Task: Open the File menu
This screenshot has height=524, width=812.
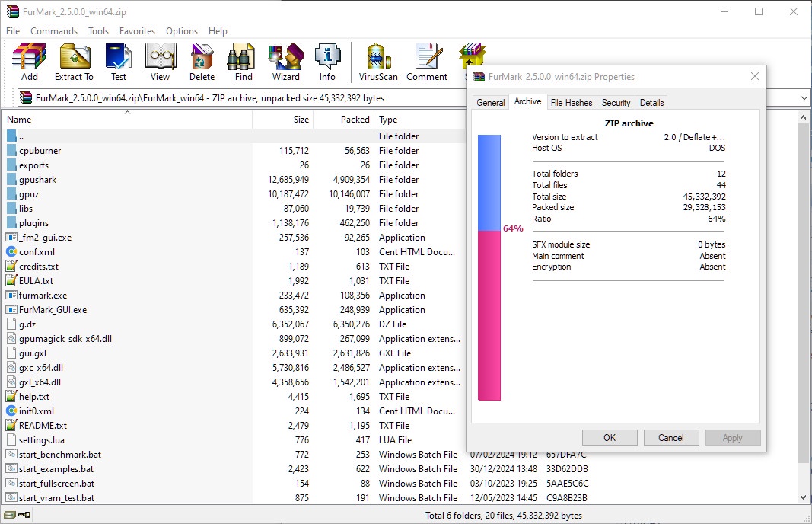Action: click(x=13, y=31)
